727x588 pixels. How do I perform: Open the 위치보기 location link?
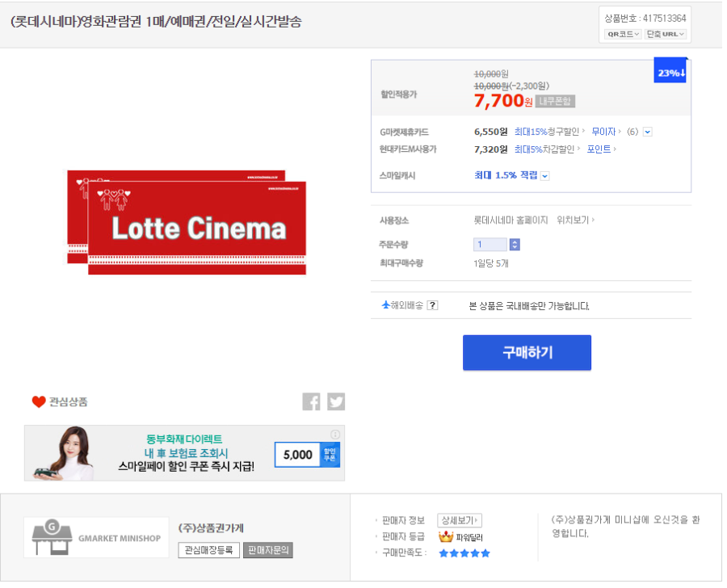pyautogui.click(x=575, y=220)
